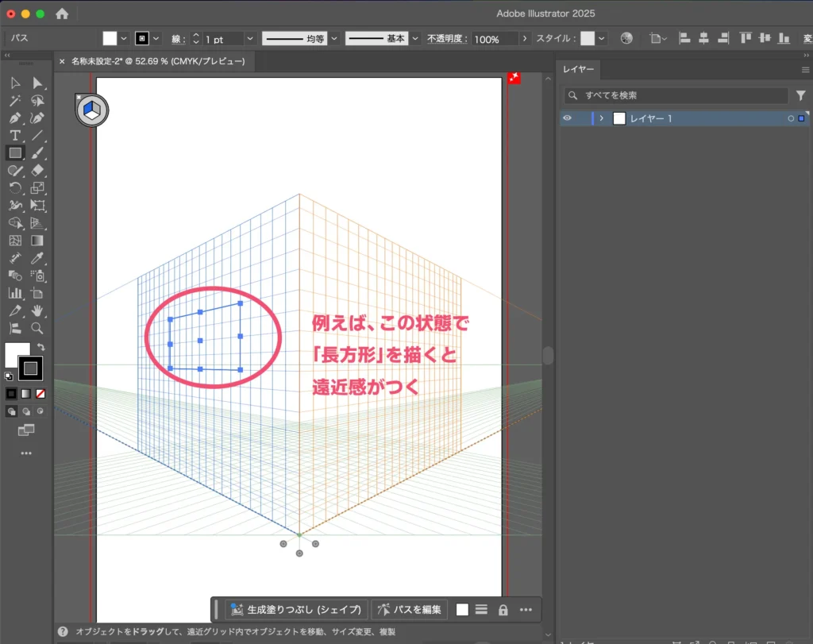Select the Type tool

coord(16,134)
